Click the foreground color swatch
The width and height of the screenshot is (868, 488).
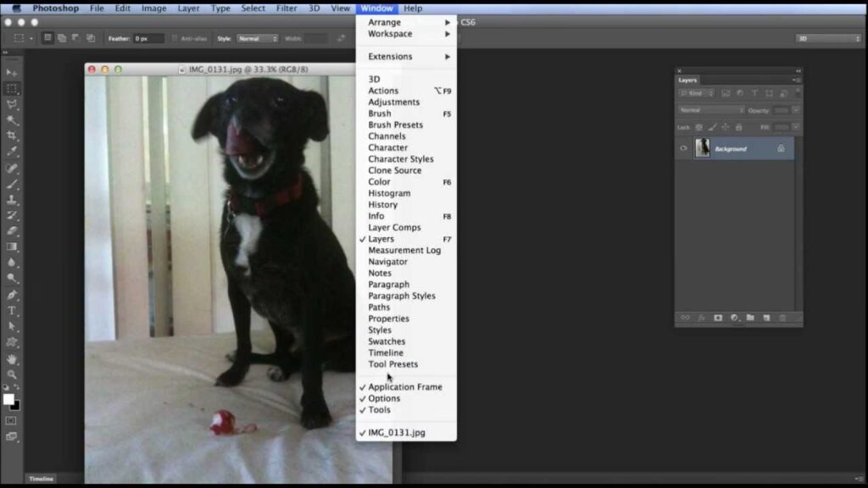[x=8, y=399]
